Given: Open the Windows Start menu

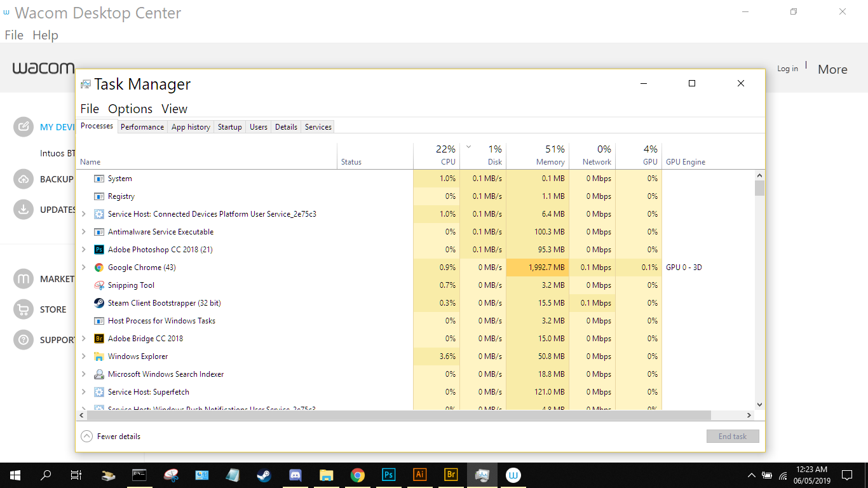Looking at the screenshot, I should pos(15,475).
